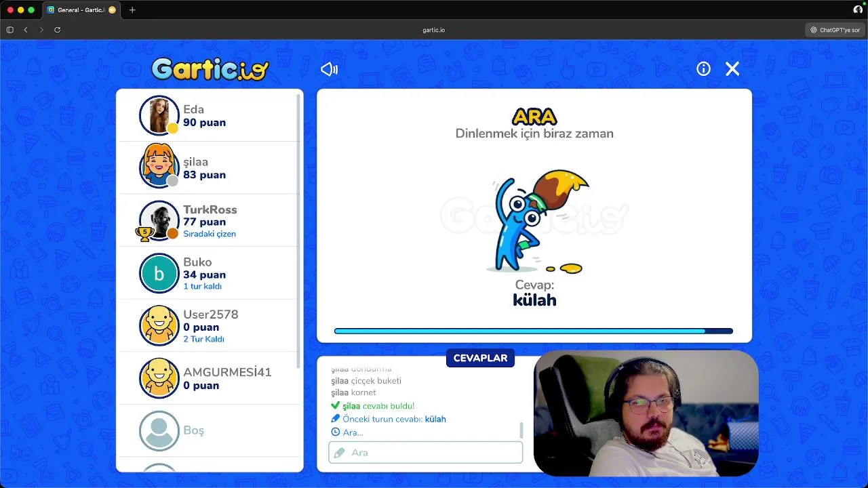The width and height of the screenshot is (868, 488).
Task: Click the gartic.io address bar
Action: click(x=434, y=30)
